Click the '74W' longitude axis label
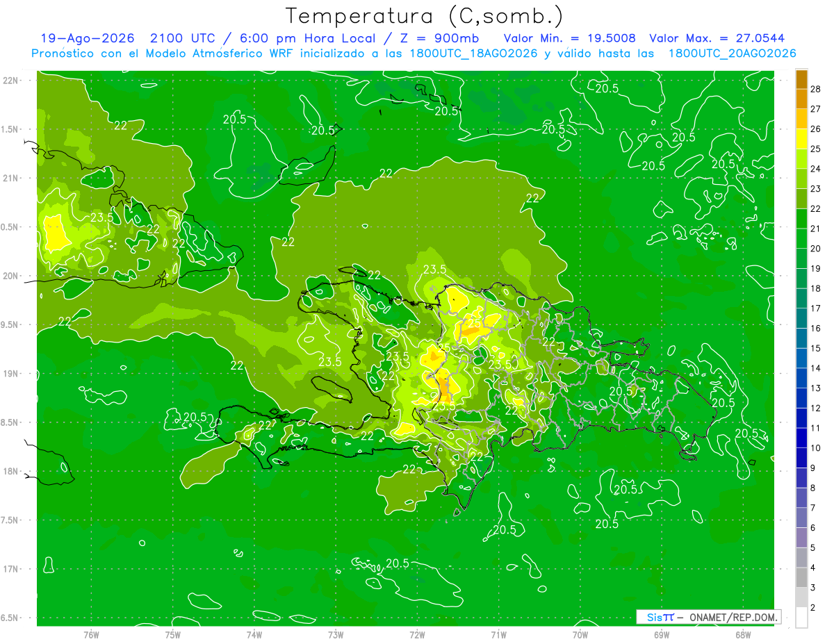Image resolution: width=834 pixels, height=644 pixels. click(x=254, y=635)
